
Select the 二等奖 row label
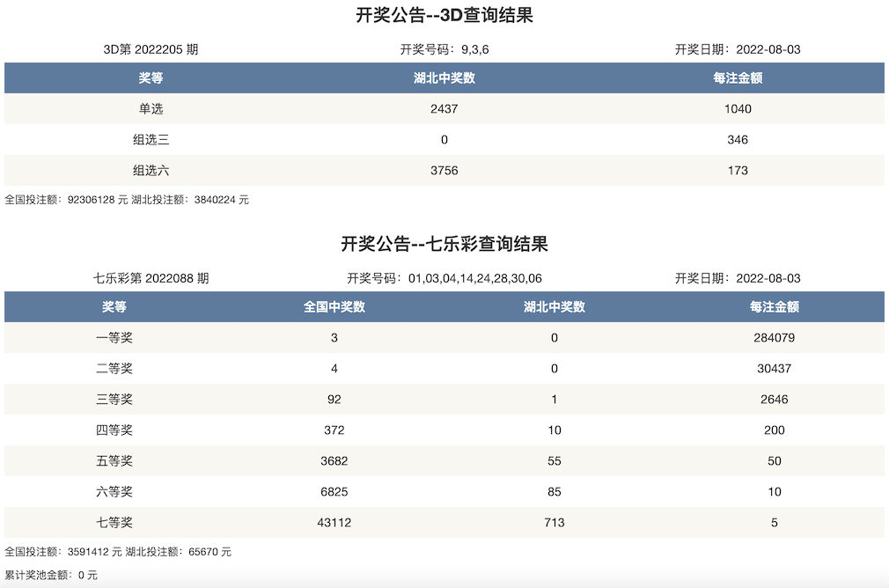pyautogui.click(x=114, y=369)
